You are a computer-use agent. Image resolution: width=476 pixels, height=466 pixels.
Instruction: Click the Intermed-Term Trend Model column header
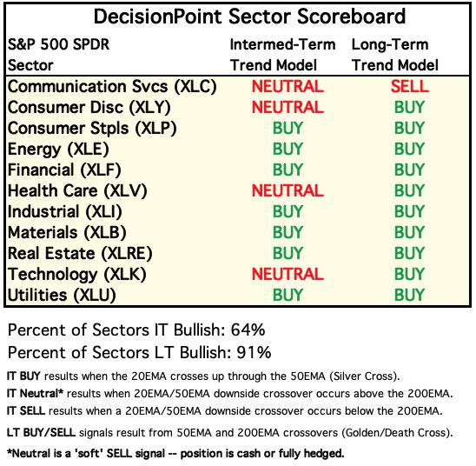pyautogui.click(x=282, y=55)
